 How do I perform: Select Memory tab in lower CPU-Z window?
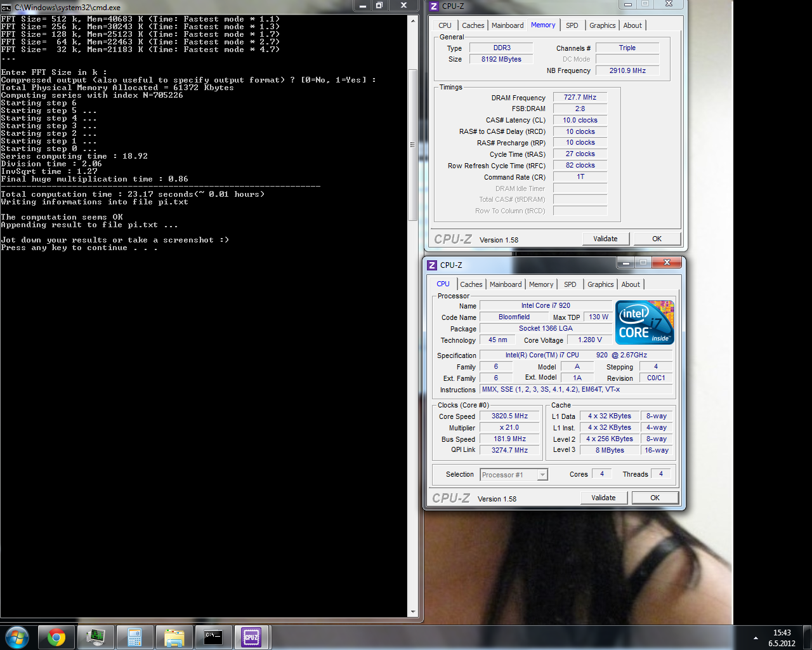click(541, 284)
